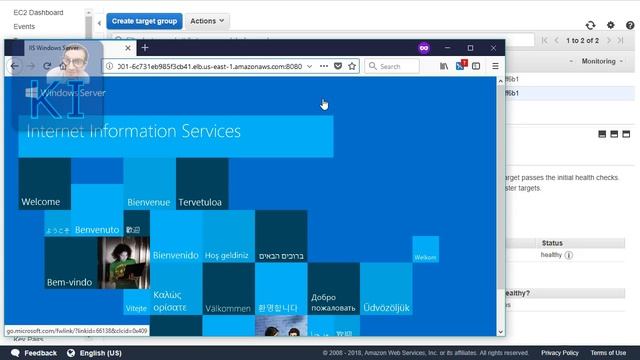Go to next page of AWS results
640x360 pixels.
[x=609, y=40]
